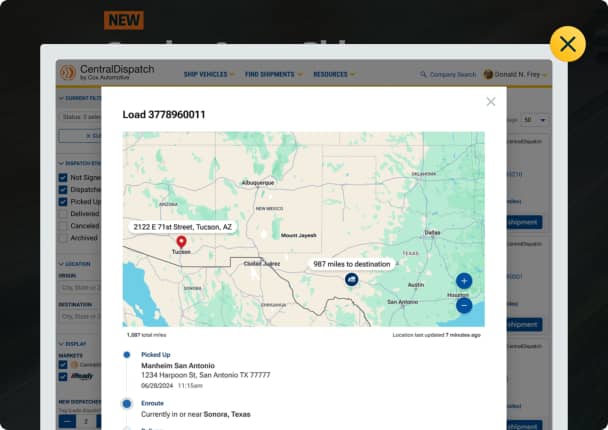This screenshot has width=608, height=430.
Task: Close the Load 3778960011 dialog
Action: click(491, 102)
